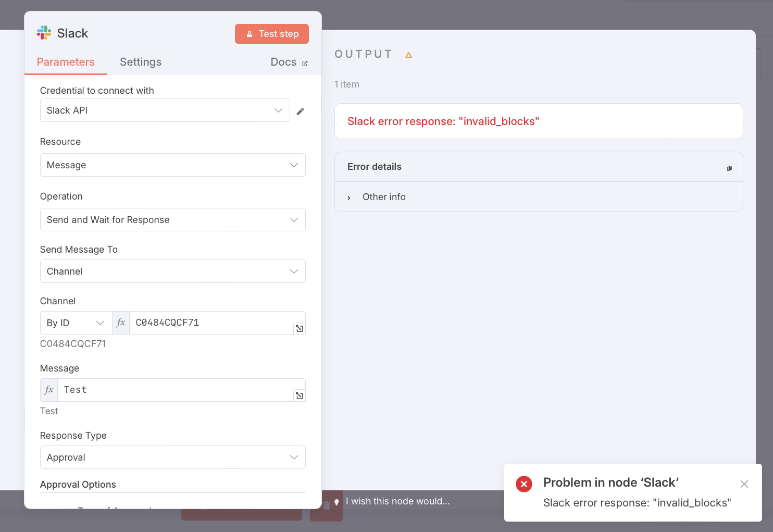This screenshot has height=532, width=773.
Task: Switch to the Parameters tab
Action: 66,62
